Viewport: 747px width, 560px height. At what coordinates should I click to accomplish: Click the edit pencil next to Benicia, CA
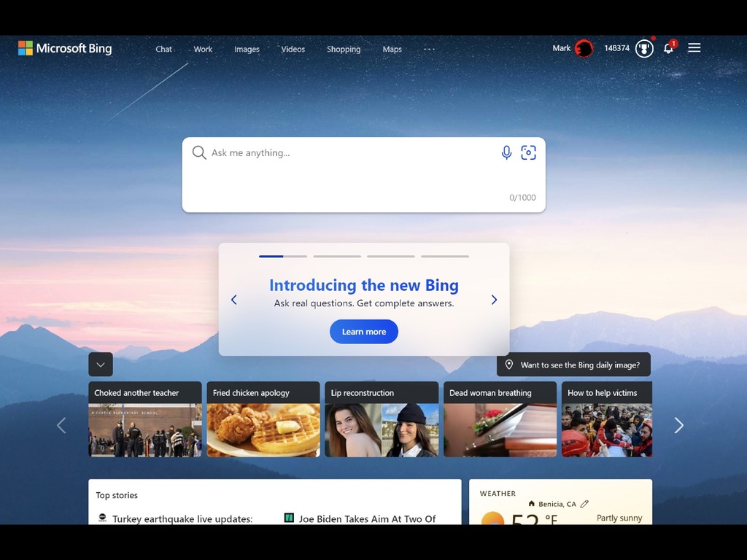coord(584,504)
